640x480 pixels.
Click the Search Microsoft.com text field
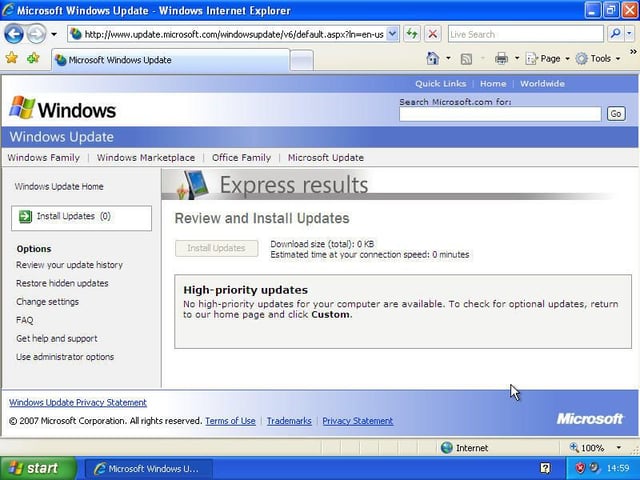point(500,114)
